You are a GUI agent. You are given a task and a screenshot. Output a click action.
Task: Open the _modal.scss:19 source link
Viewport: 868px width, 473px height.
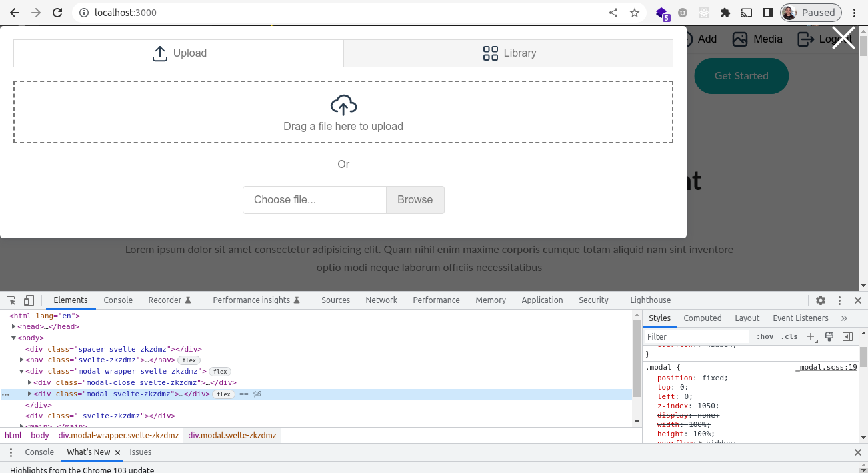pyautogui.click(x=827, y=367)
